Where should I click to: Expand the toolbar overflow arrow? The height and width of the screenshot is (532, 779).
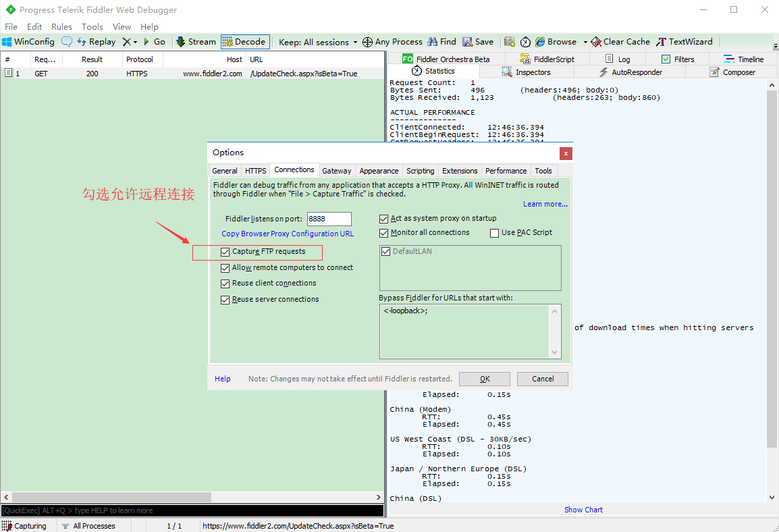coord(776,46)
